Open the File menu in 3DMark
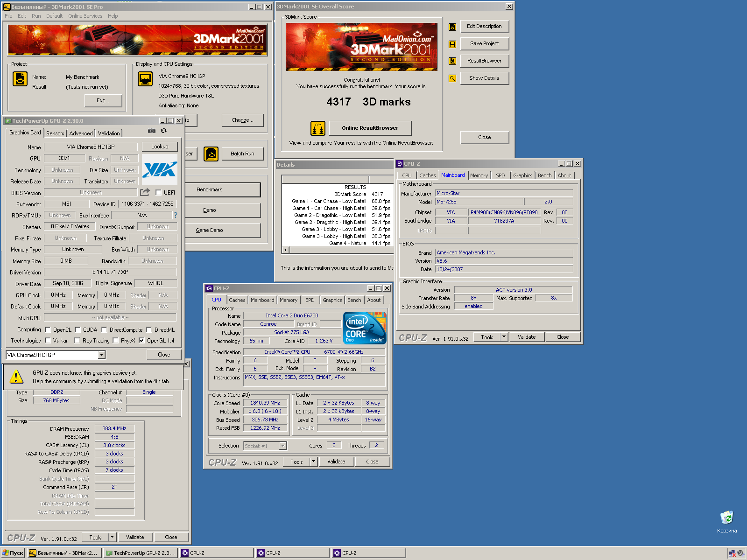Viewport: 747px width, 560px height. [x=8, y=16]
